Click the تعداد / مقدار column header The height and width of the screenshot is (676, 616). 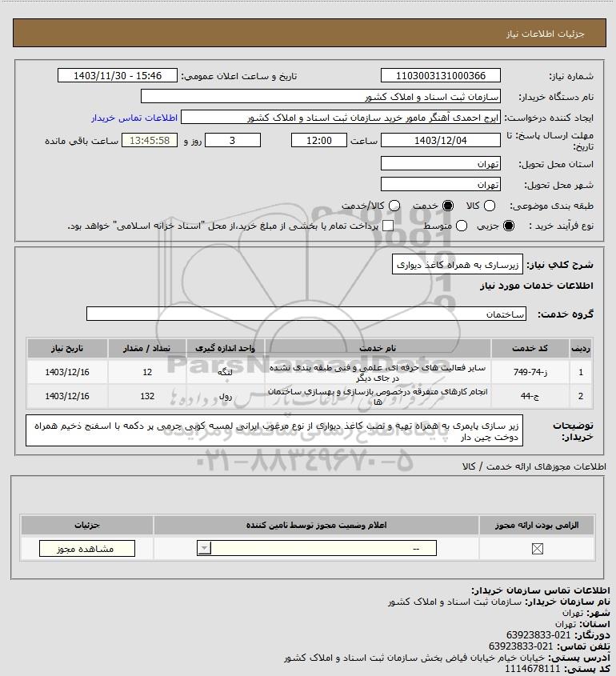(x=147, y=348)
